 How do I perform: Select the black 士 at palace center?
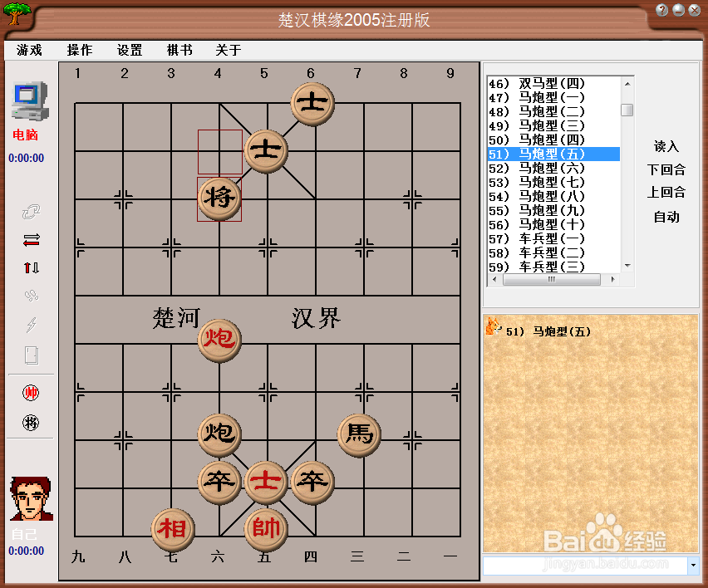coord(267,151)
